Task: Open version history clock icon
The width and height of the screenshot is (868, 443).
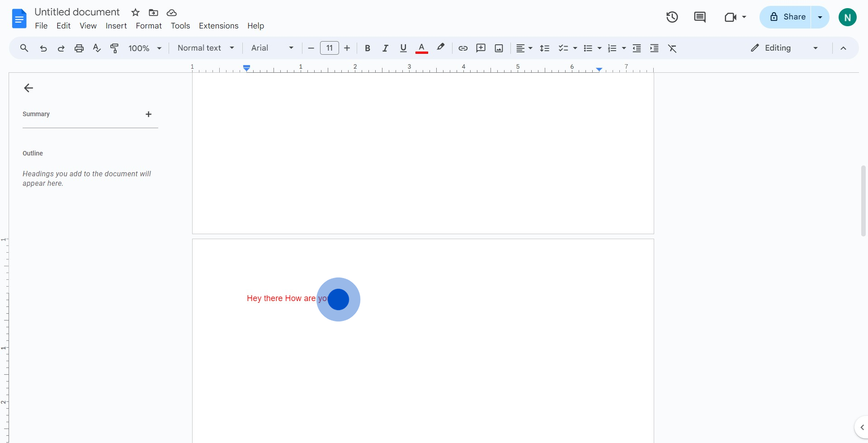Action: tap(672, 17)
